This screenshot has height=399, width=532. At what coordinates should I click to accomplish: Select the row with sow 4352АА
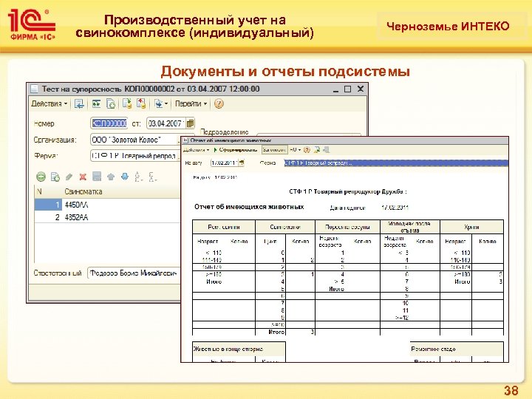coord(107,217)
